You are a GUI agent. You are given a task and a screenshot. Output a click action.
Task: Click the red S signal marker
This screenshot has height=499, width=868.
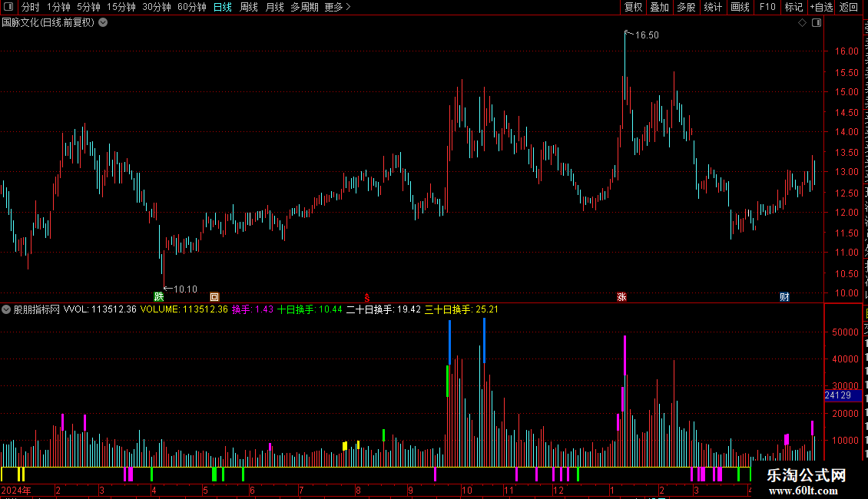366,297
